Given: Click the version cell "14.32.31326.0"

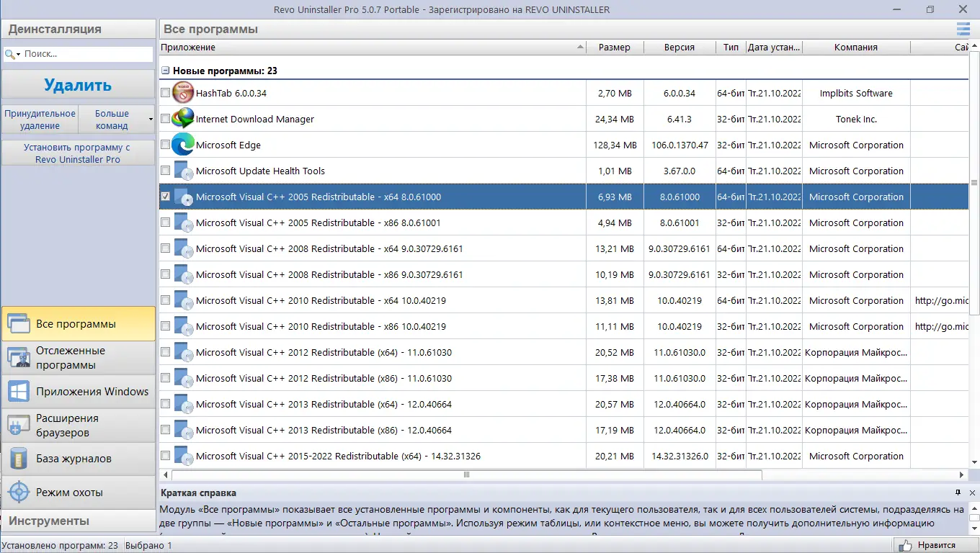Looking at the screenshot, I should tap(680, 456).
